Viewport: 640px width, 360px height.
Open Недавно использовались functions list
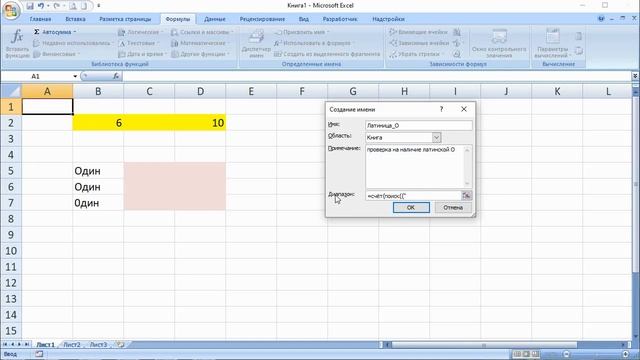click(73, 43)
